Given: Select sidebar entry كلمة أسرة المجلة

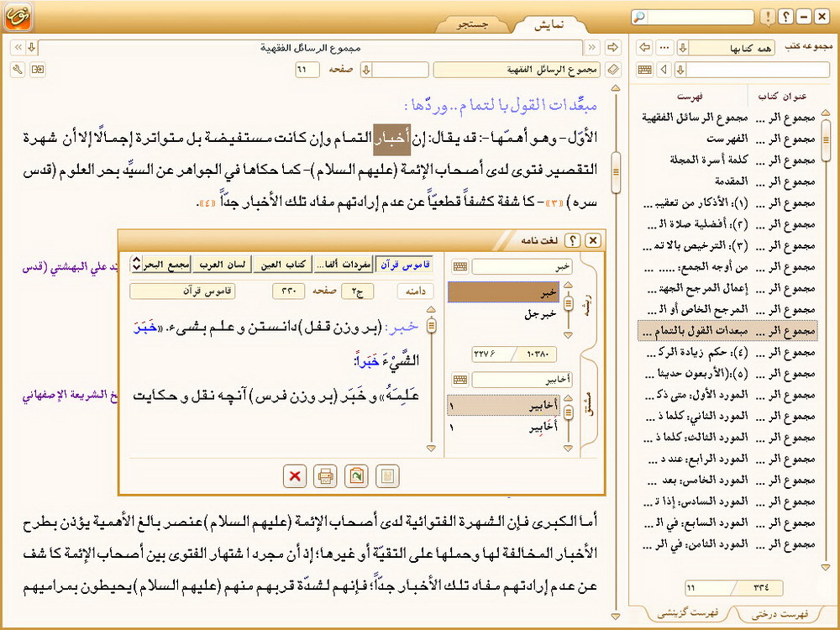Looking at the screenshot, I should (727, 160).
